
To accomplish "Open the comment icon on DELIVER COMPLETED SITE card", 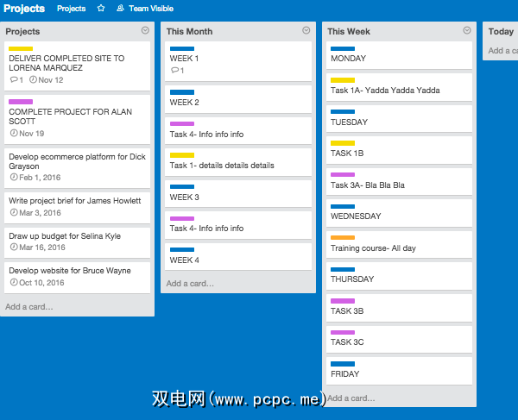I will 14,80.
